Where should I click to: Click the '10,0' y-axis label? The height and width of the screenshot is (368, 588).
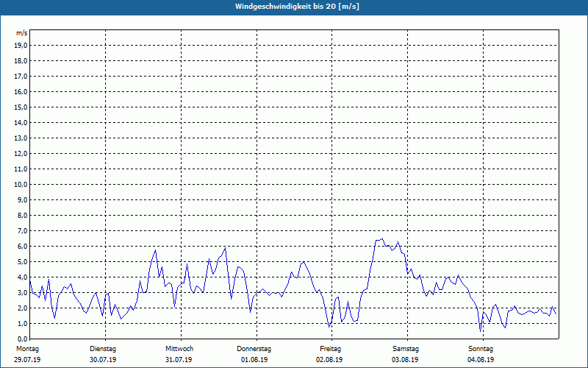21,185
